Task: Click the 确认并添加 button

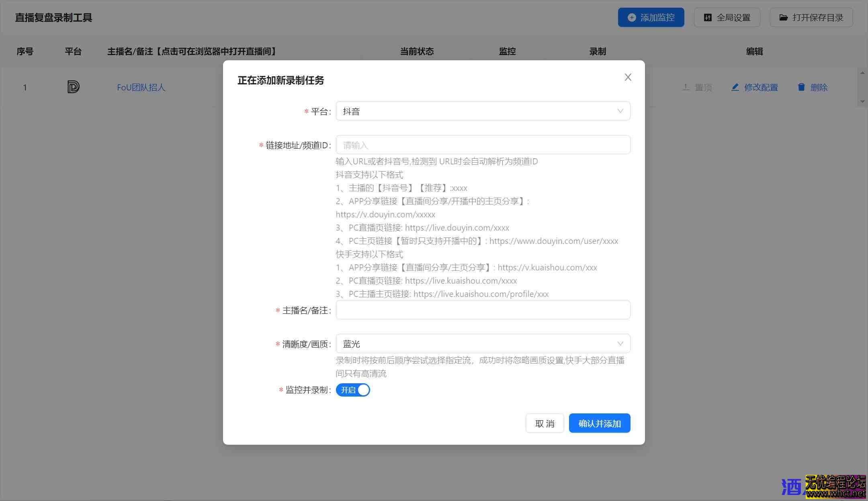Action: tap(599, 423)
